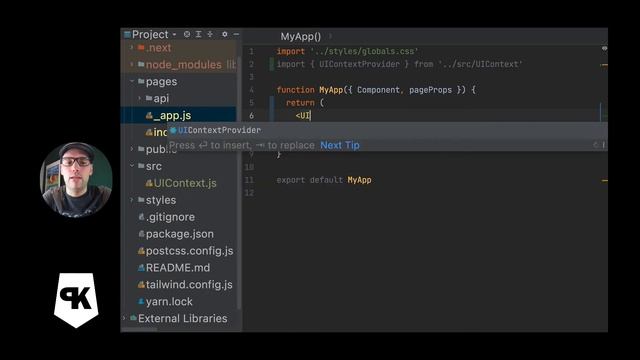Screen dimensions: 640x360
Task: Click the .gitignore file icon
Action: pos(141,217)
